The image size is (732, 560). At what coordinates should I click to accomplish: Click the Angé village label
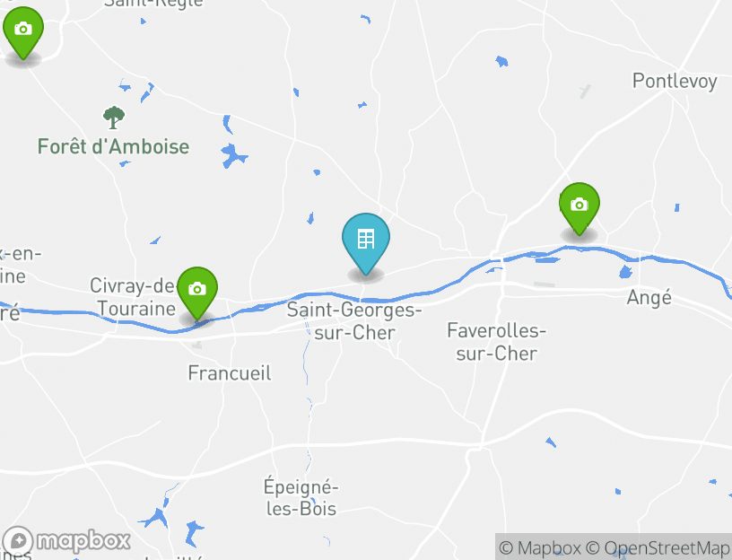click(649, 298)
